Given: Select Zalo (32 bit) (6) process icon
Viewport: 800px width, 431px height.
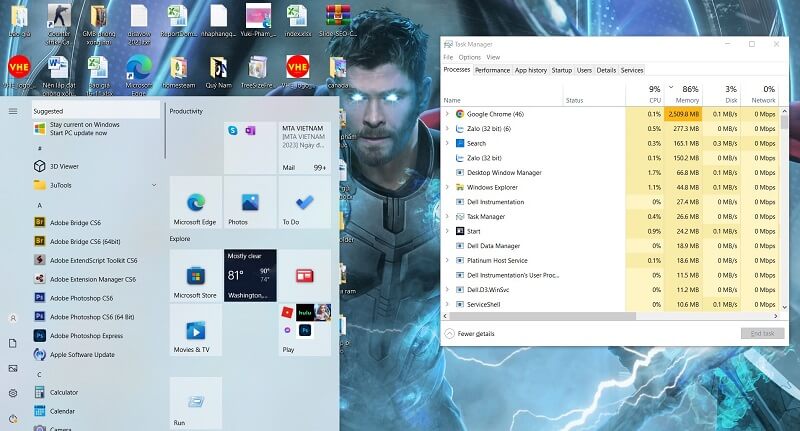Looking at the screenshot, I should click(x=460, y=129).
